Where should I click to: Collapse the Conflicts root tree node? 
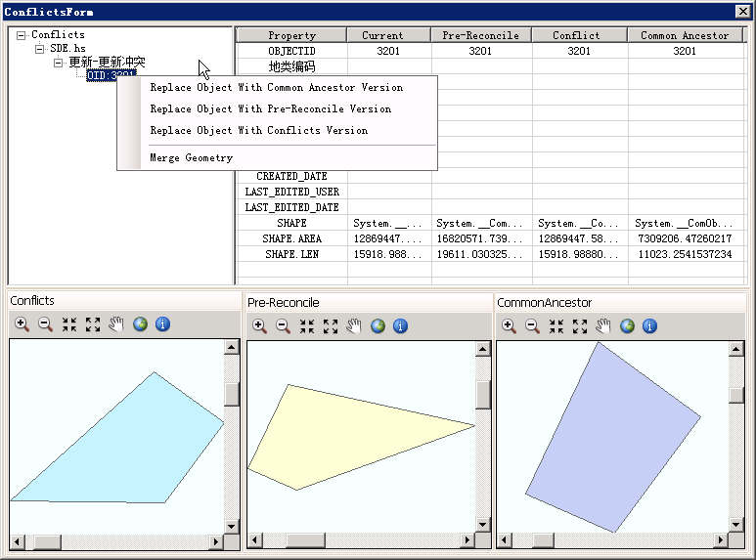coord(21,35)
